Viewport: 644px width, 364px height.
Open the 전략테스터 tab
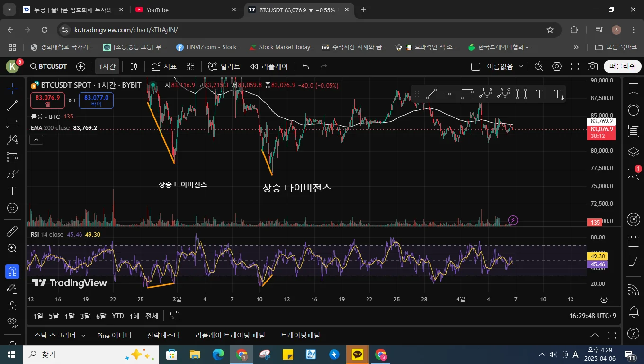point(163,336)
